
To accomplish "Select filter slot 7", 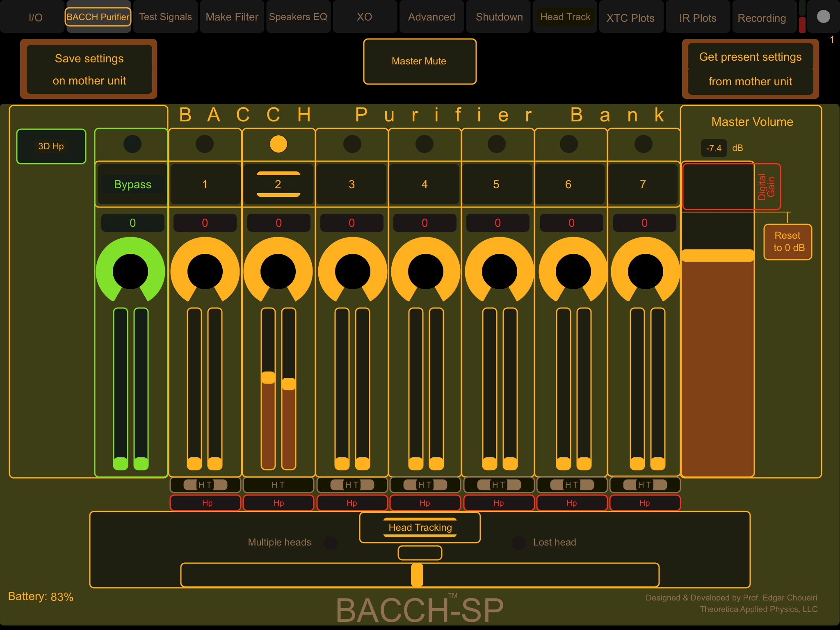I will tap(643, 185).
